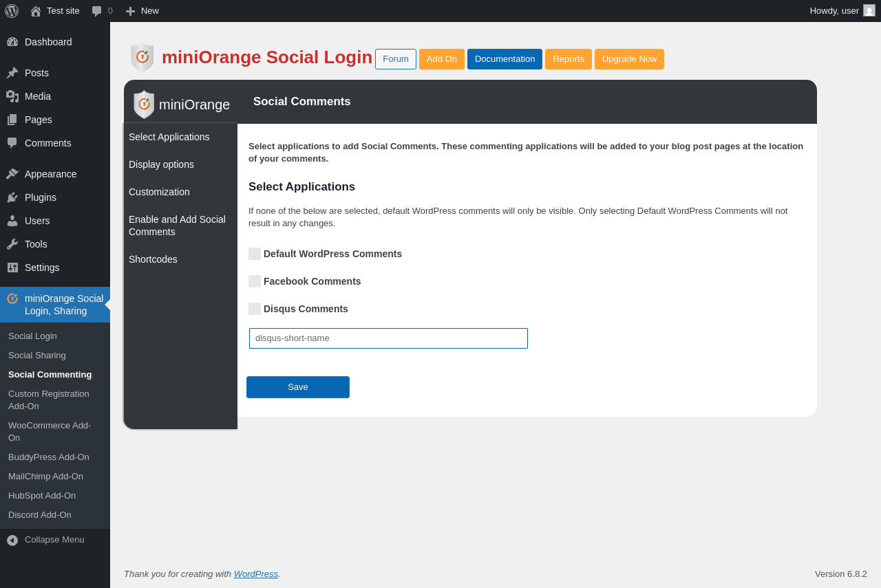The height and width of the screenshot is (588, 881).
Task: Open the Pages menu label
Action: coord(39,120)
